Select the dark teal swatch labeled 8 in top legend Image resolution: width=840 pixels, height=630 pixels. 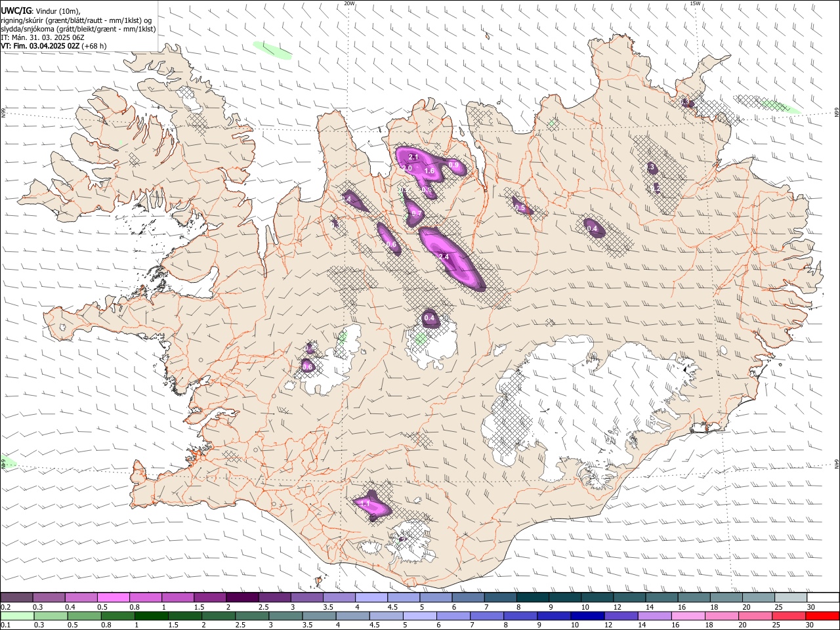(532, 597)
